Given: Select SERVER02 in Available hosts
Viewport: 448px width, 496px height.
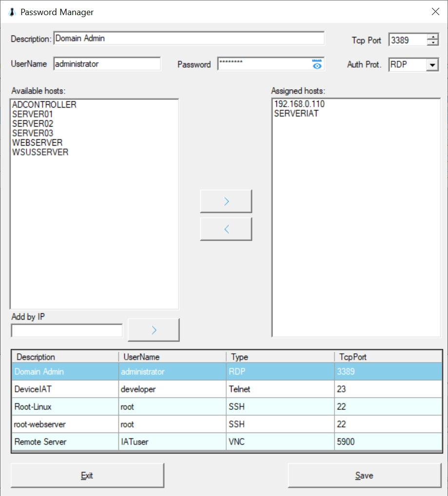Looking at the screenshot, I should (x=33, y=124).
